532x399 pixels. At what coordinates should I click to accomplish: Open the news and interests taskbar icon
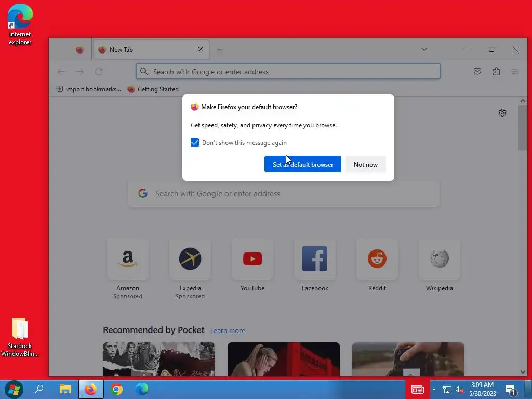418,390
